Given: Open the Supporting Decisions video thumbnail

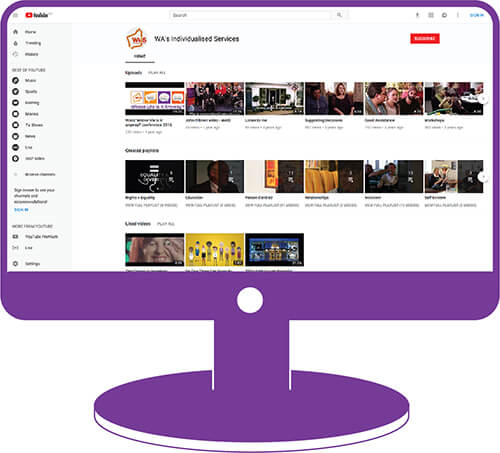Looking at the screenshot, I should [x=334, y=99].
